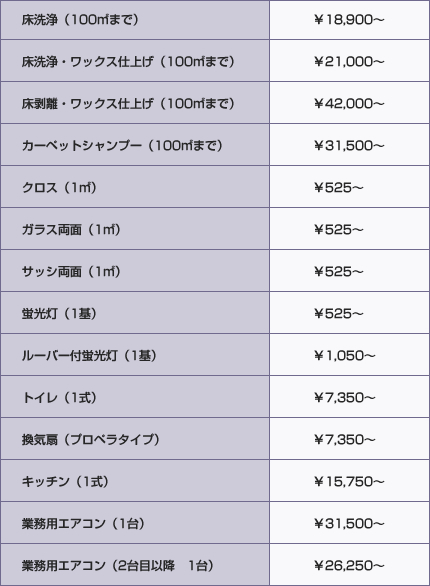The height and width of the screenshot is (586, 430).
Task: Click the サッシ両面（1㎡）service label
Action: click(x=71, y=271)
